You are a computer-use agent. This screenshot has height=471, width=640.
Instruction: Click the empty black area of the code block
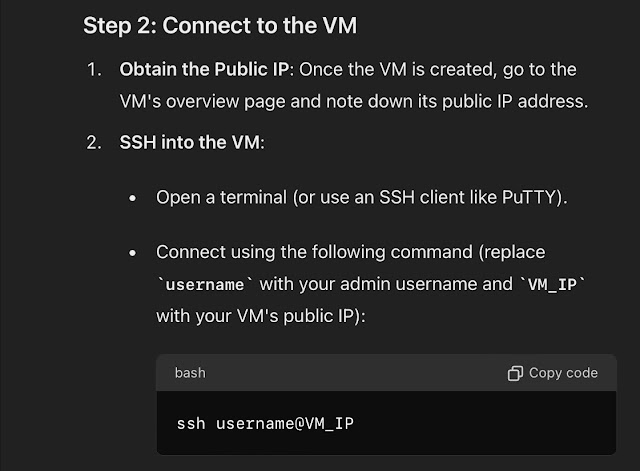tap(482, 423)
